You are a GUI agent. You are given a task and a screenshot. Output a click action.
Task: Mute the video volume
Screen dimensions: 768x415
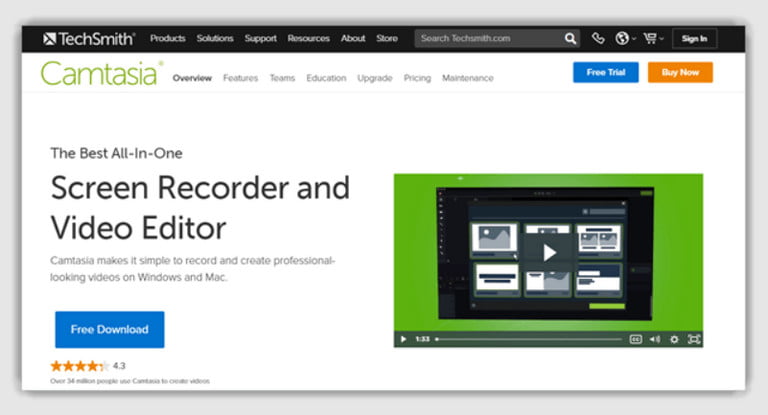[655, 339]
